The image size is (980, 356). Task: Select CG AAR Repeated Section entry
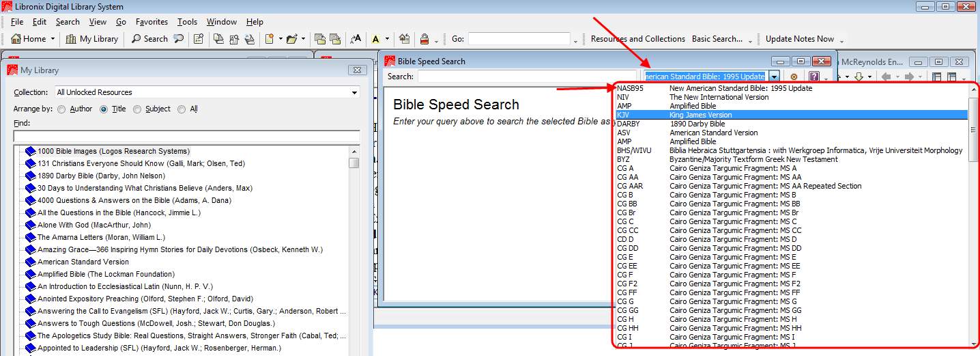[x=792, y=186]
